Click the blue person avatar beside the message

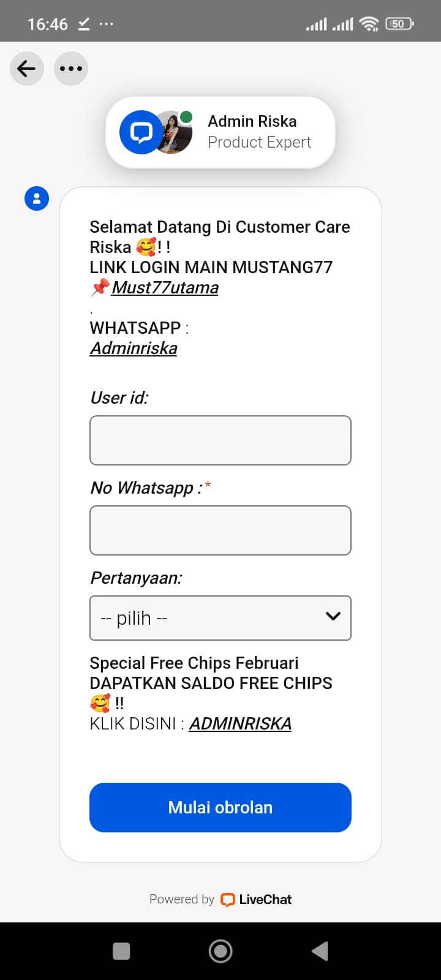37,198
